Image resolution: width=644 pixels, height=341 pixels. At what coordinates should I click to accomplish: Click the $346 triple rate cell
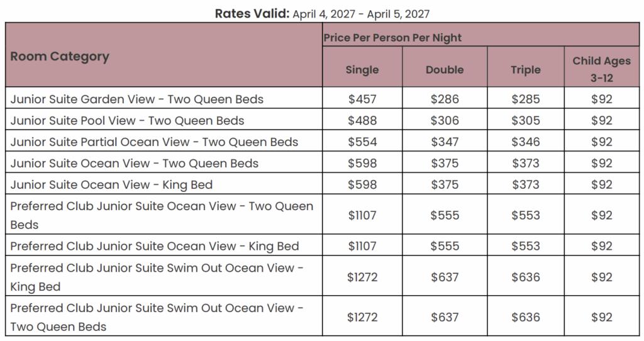point(525,142)
